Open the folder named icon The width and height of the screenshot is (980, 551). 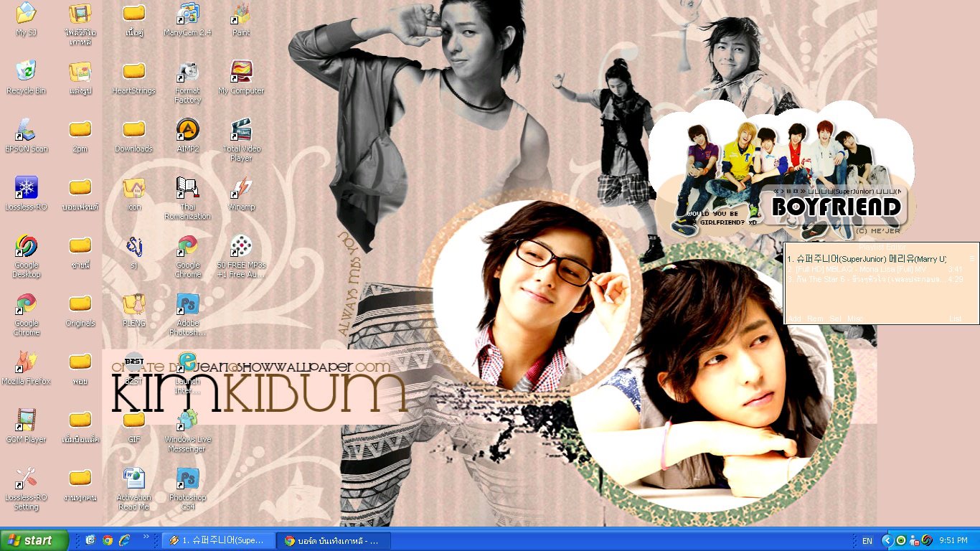point(134,194)
